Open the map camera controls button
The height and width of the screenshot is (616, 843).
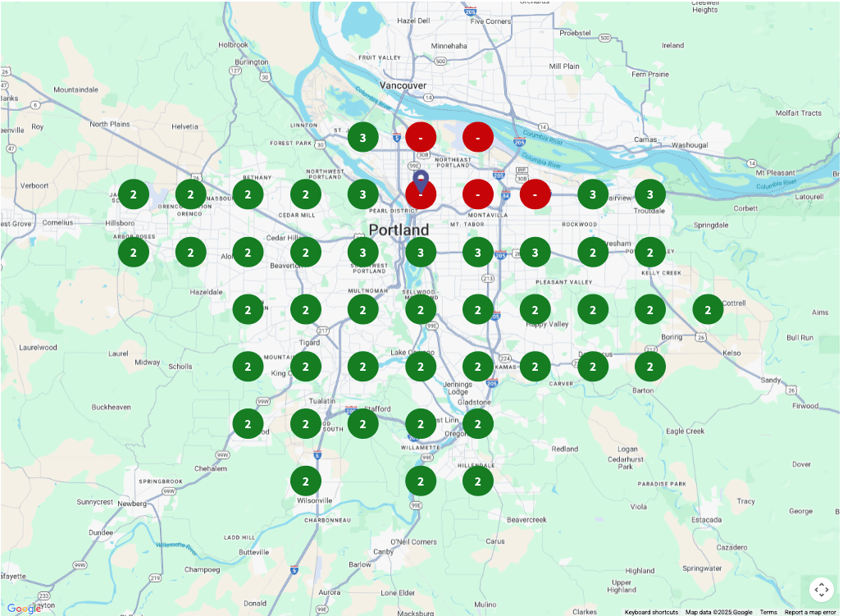coord(821,590)
